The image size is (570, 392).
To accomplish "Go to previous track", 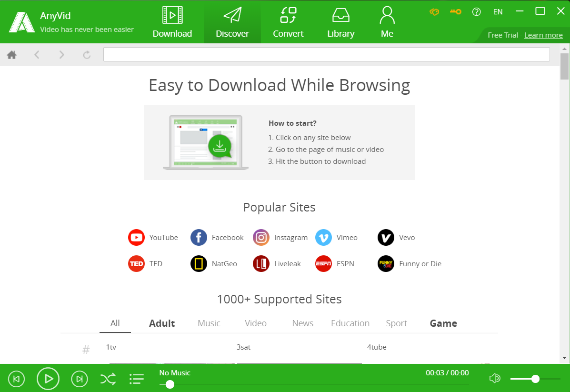I will 17,379.
